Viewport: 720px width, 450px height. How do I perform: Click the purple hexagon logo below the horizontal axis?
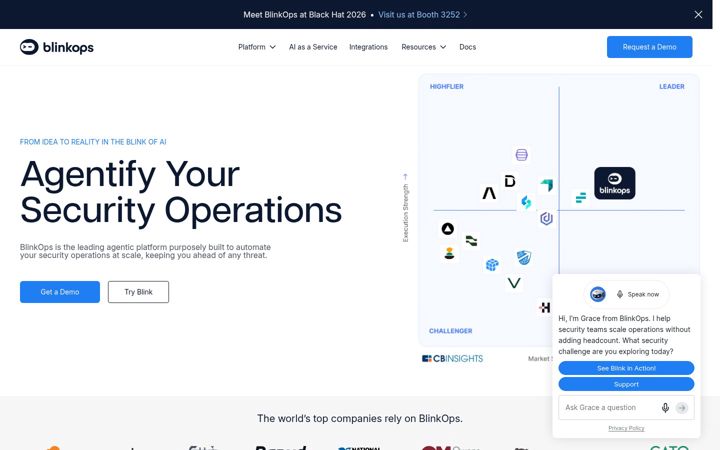546,219
